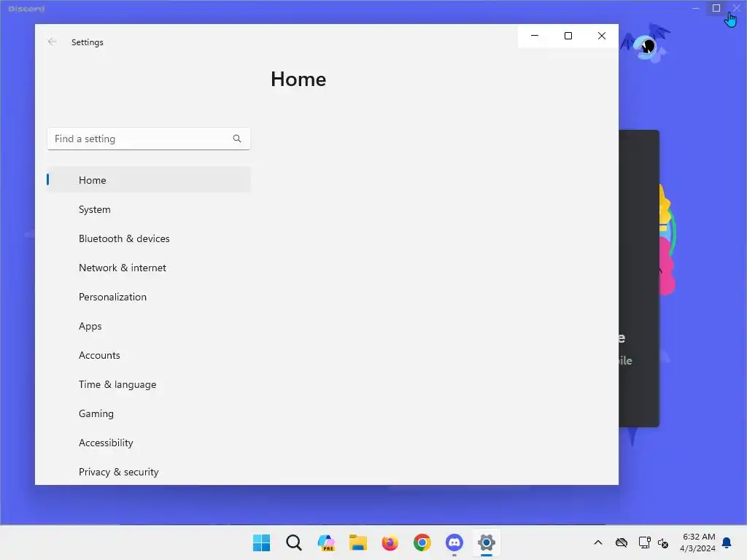
Task: Open the Windows Start menu
Action: pos(261,542)
